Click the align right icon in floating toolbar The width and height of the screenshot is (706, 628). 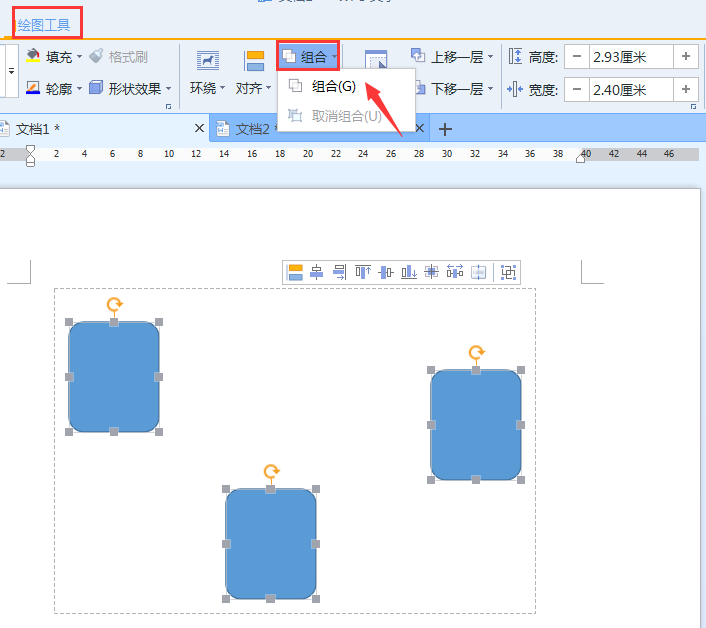point(339,272)
